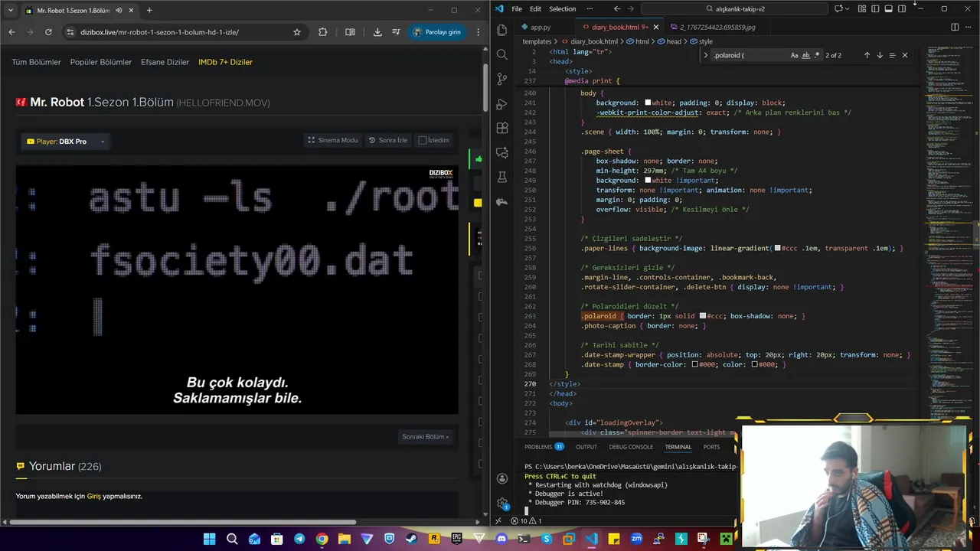Toggle Use Regular Expression in find widget

pyautogui.click(x=817, y=55)
